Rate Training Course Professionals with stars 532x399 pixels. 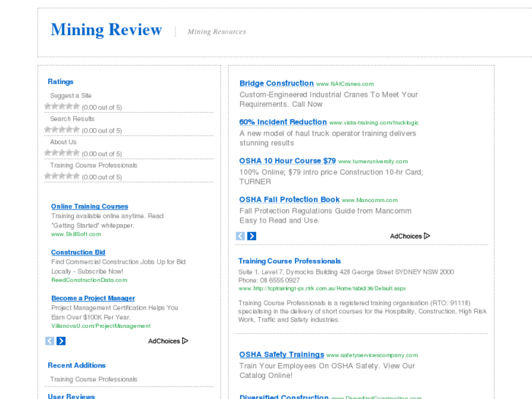coord(61,176)
